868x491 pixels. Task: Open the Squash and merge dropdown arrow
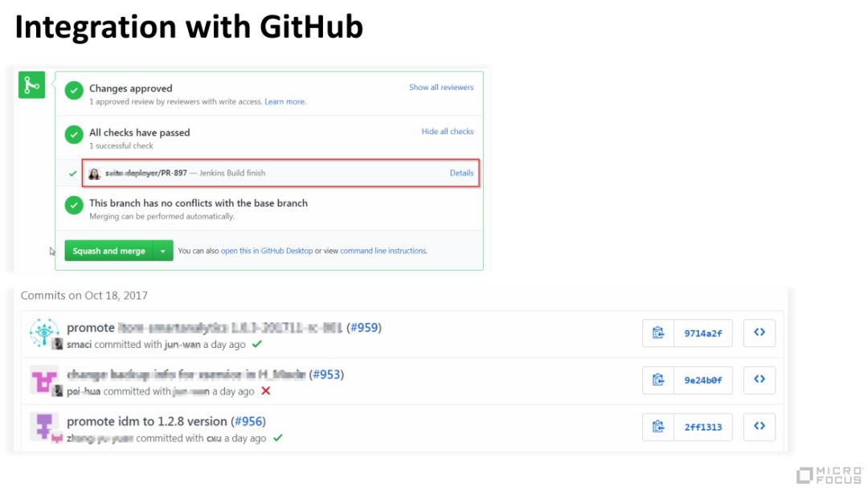click(163, 252)
